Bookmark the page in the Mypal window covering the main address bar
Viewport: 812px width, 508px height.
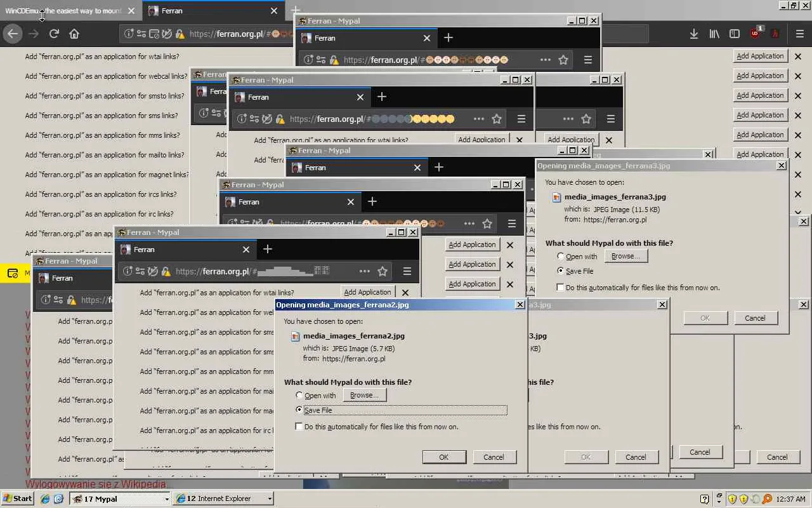click(x=563, y=60)
